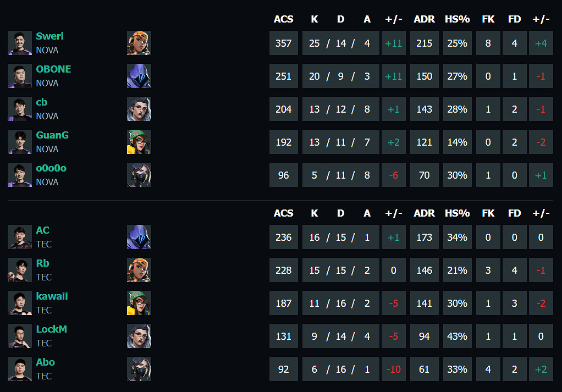Click LockM's player photo thumbnail
This screenshot has height=392, width=562.
(20, 336)
